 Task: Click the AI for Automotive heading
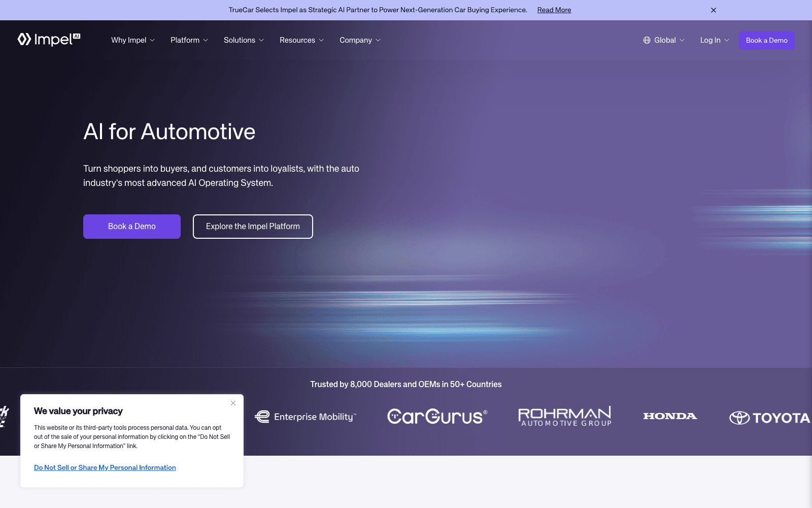(170, 132)
